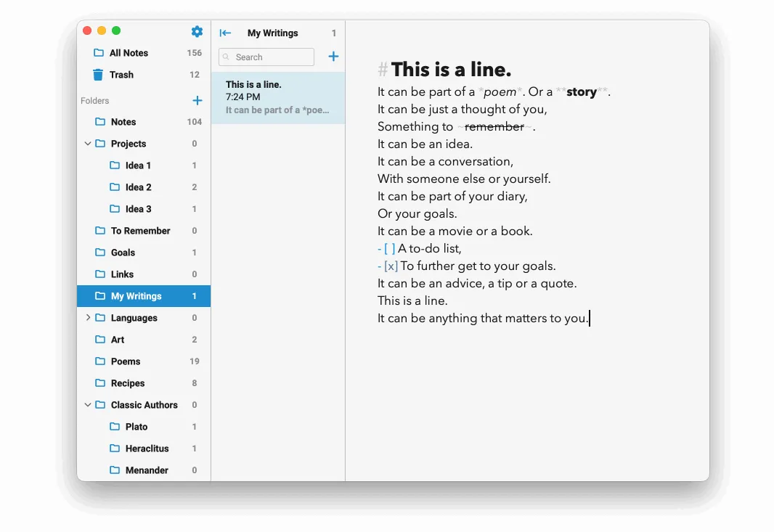Select the Plato folder
The height and width of the screenshot is (532, 774).
click(x=135, y=427)
